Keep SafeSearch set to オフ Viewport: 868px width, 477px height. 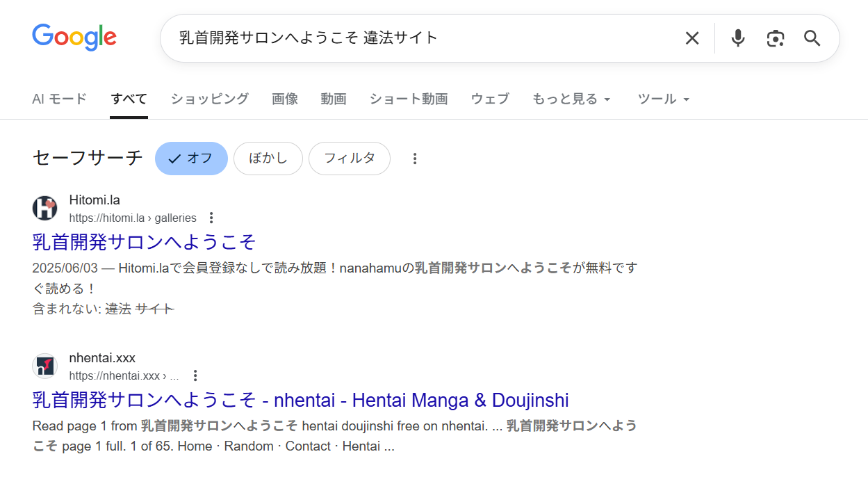(x=191, y=159)
